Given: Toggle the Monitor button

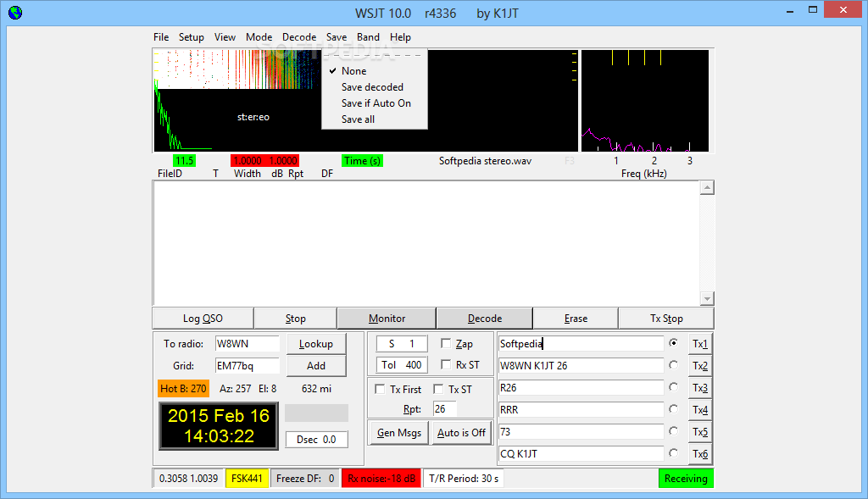Looking at the screenshot, I should point(387,318).
